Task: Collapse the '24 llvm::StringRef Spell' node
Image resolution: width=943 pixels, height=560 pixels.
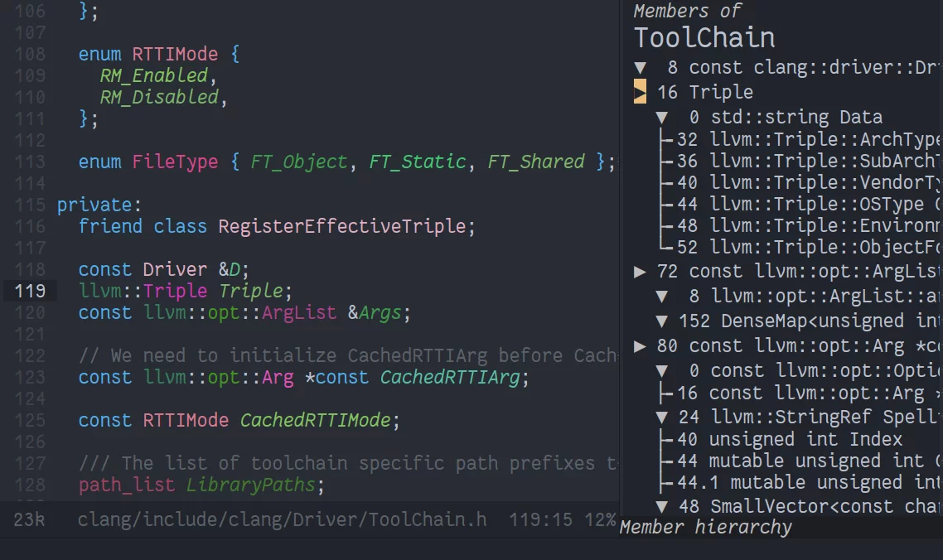Action: [x=661, y=417]
